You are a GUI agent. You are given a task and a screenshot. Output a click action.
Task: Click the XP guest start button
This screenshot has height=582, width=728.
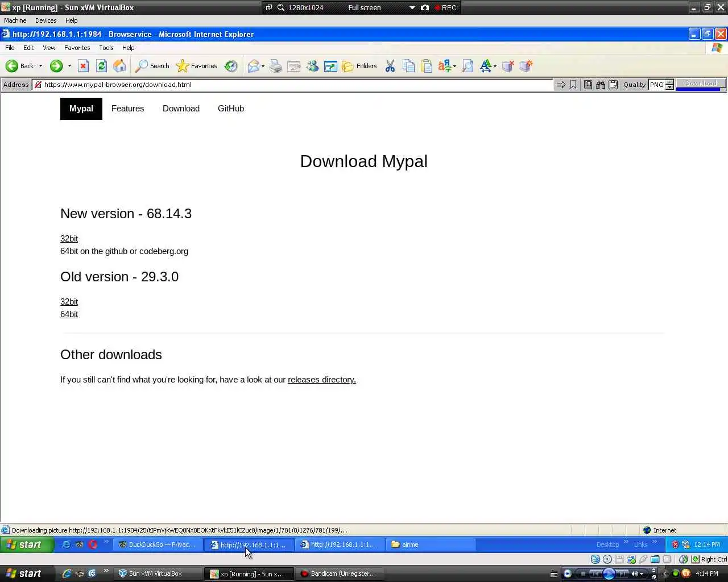click(x=27, y=544)
